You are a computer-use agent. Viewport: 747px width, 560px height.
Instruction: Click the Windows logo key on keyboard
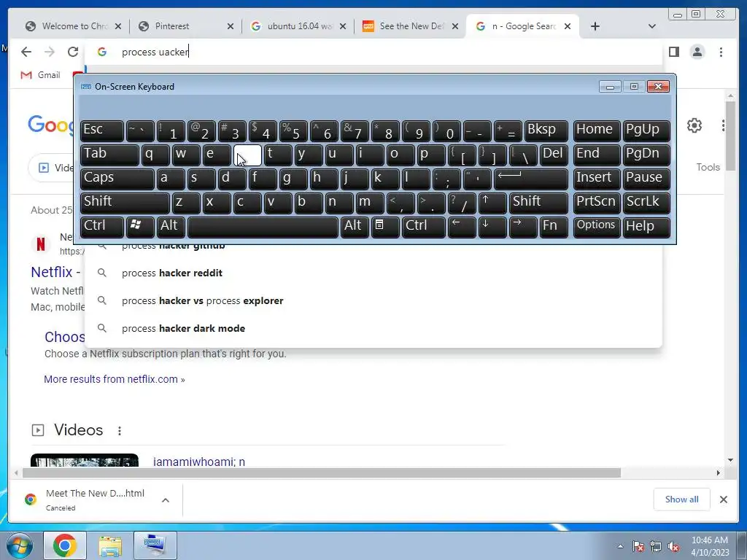140,227
